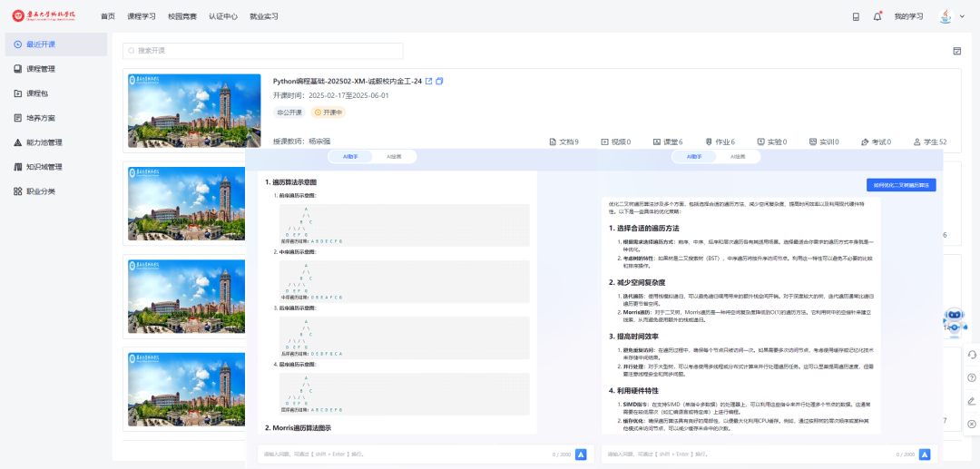Select 培养方案 in the sidebar

coord(56,117)
